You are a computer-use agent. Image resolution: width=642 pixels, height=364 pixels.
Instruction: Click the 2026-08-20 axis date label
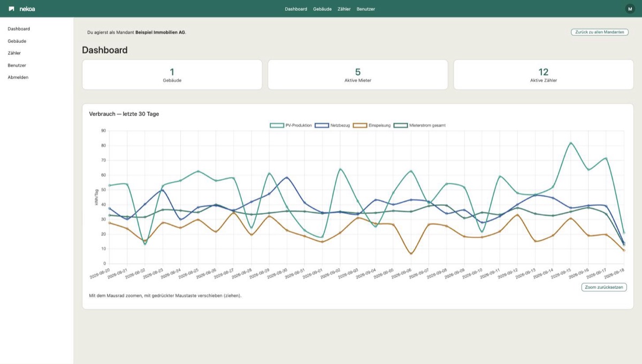tap(100, 274)
